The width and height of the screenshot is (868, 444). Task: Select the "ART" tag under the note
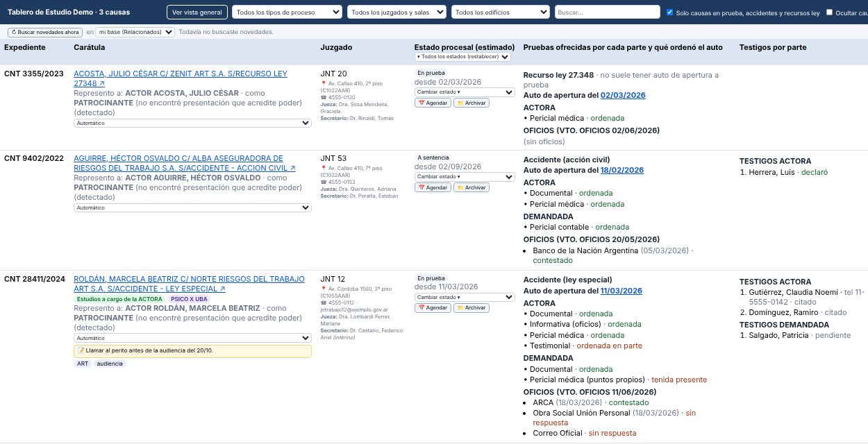(83, 364)
